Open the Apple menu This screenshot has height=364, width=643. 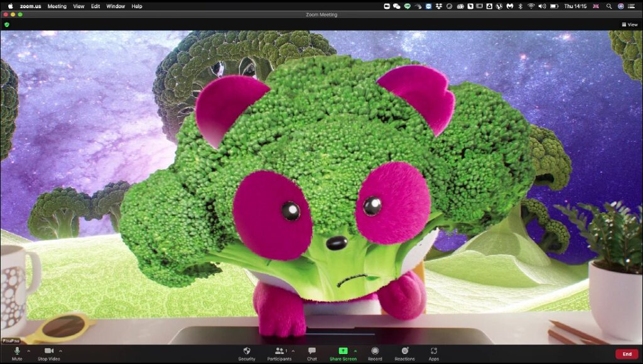pos(10,6)
